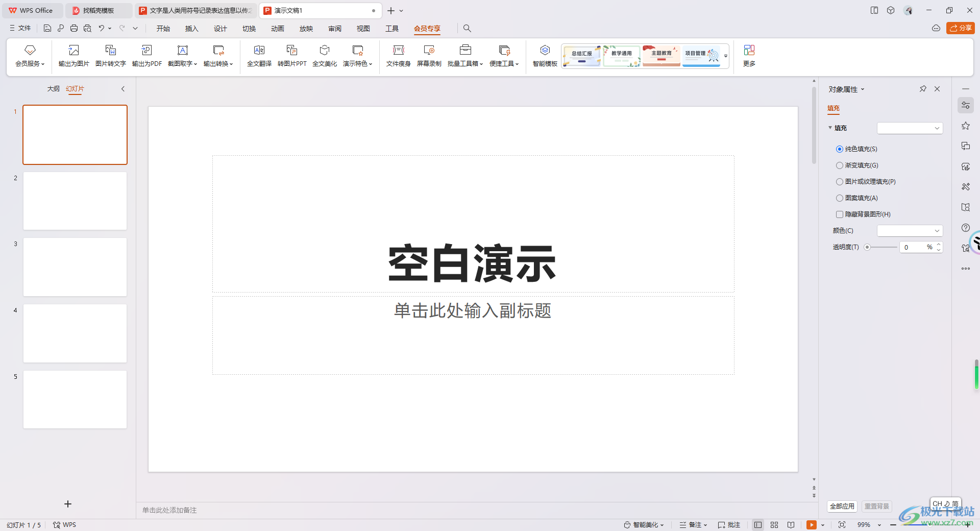
Task: Open the 动画 ribbon tab
Action: (278, 29)
